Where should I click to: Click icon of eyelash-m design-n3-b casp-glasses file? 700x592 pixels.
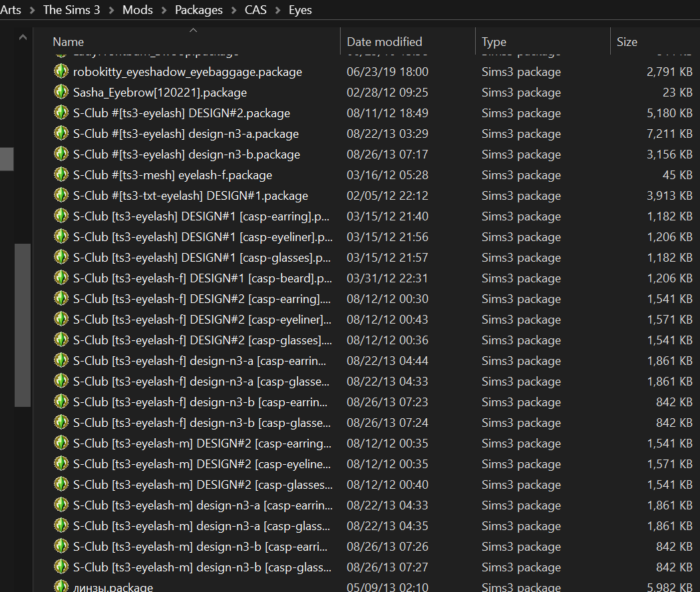[61, 567]
